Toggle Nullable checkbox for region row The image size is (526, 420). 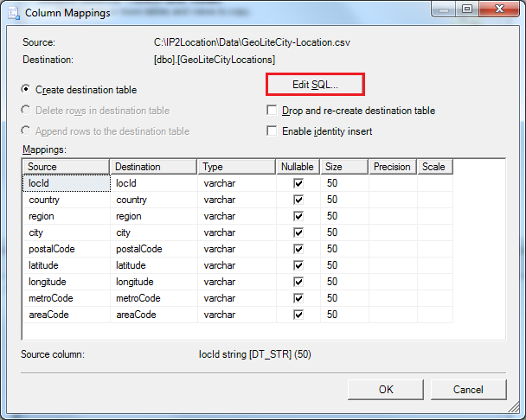(298, 216)
